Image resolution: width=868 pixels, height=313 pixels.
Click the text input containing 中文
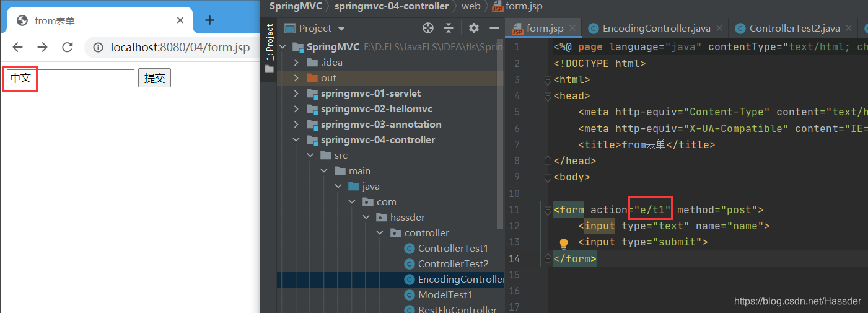click(70, 78)
